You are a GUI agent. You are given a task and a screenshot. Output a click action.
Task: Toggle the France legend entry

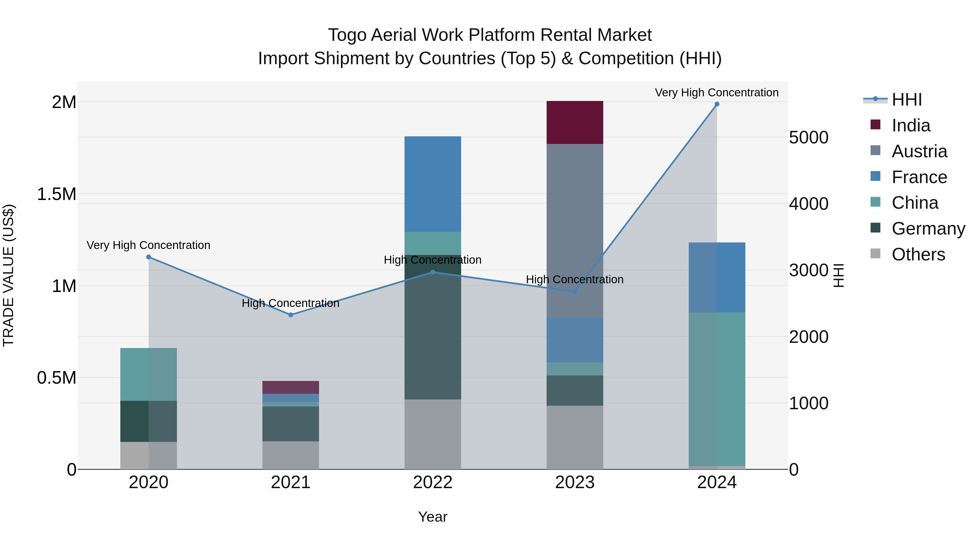click(909, 177)
